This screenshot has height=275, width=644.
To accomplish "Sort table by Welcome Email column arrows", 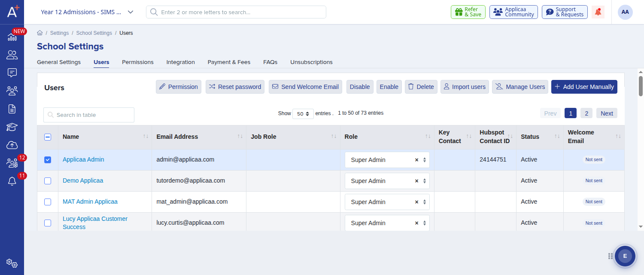I will tap(618, 137).
